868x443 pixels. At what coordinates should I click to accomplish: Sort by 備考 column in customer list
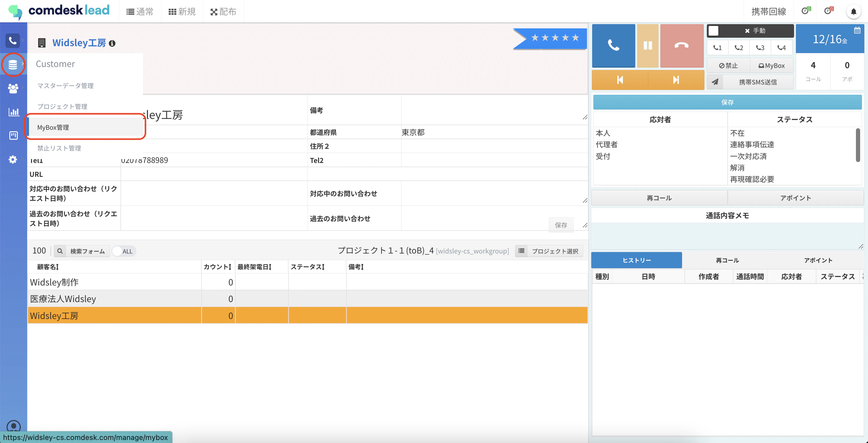click(x=356, y=267)
